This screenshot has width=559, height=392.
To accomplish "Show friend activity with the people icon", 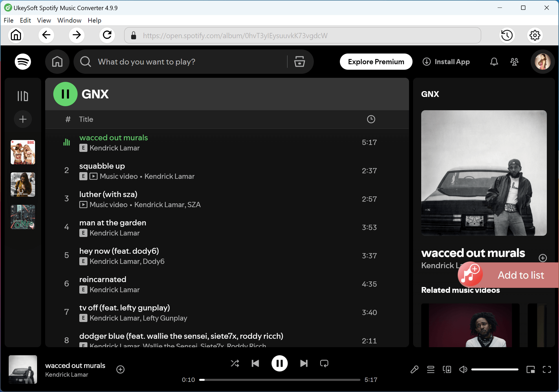I will click(514, 62).
